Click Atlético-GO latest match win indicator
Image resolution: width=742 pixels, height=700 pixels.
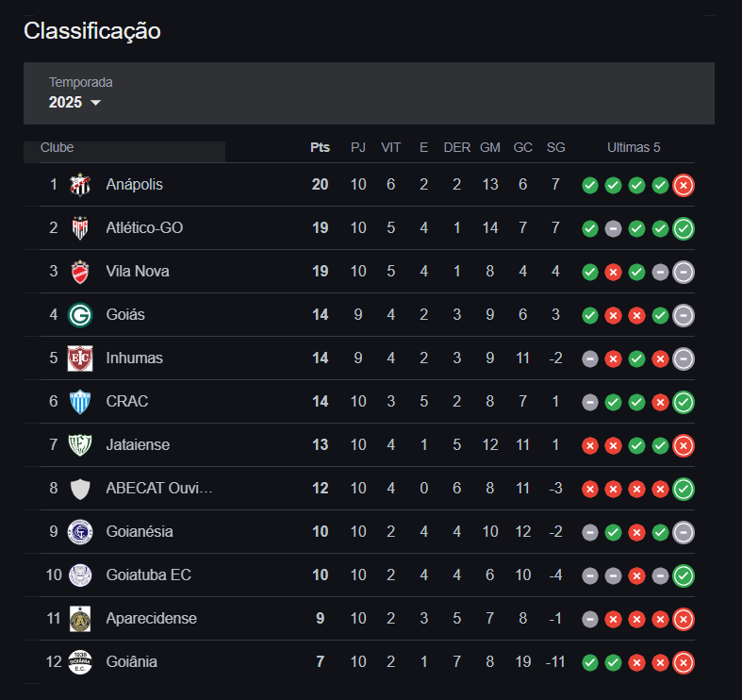(x=684, y=228)
